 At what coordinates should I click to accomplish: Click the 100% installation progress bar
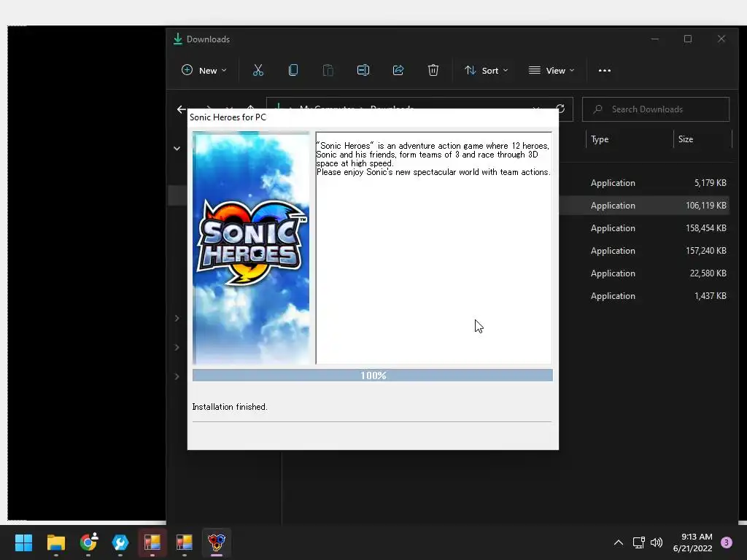373,376
